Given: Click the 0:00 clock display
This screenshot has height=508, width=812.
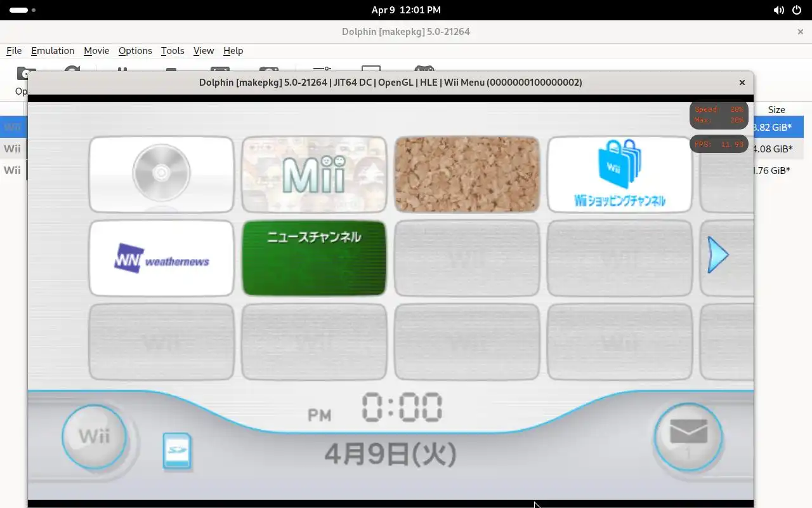Looking at the screenshot, I should point(402,408).
